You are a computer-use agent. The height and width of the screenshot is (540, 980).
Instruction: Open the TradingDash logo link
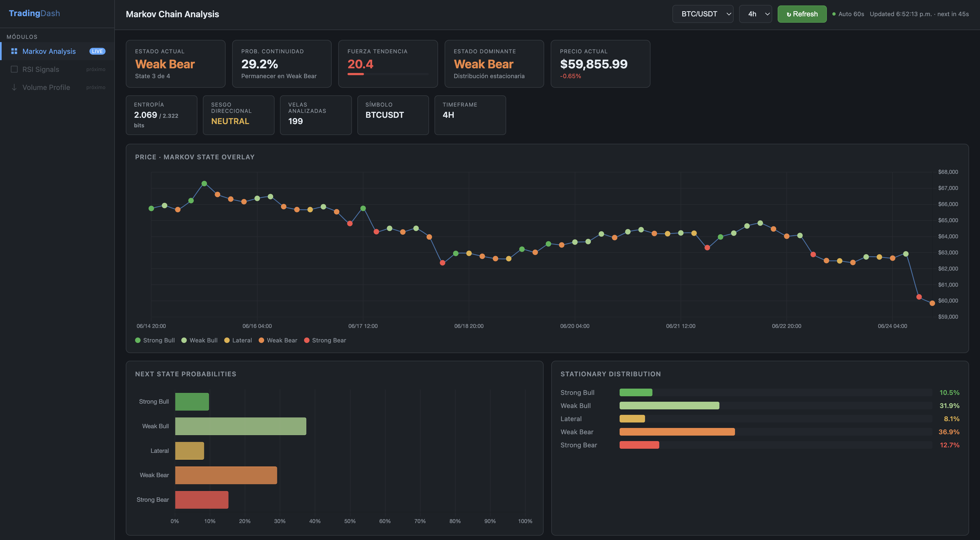click(34, 13)
